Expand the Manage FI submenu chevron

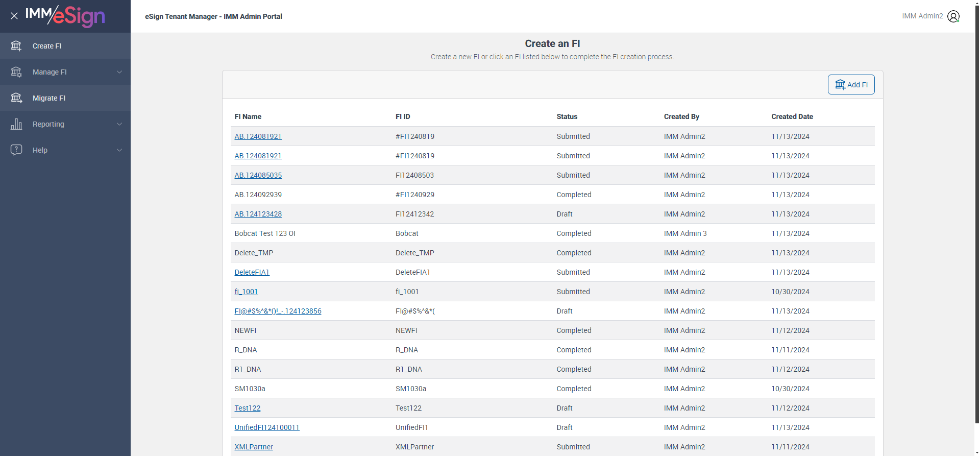119,72
